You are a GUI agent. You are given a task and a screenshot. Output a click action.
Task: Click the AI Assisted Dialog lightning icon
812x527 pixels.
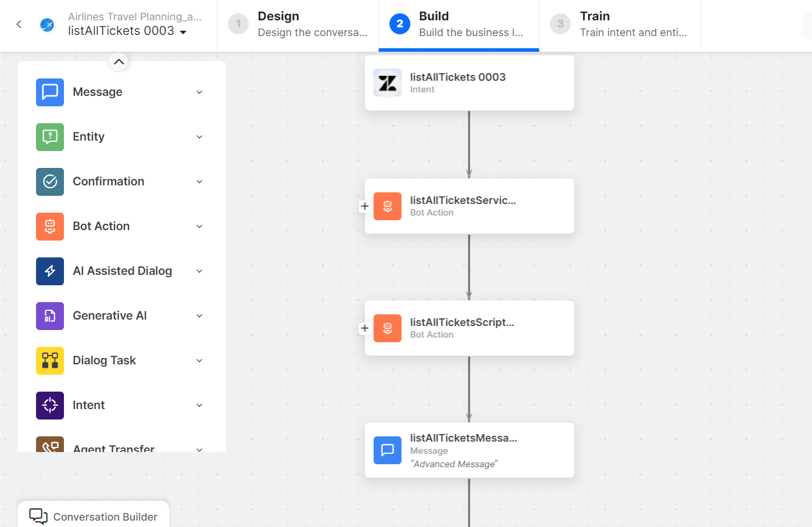[x=50, y=271]
